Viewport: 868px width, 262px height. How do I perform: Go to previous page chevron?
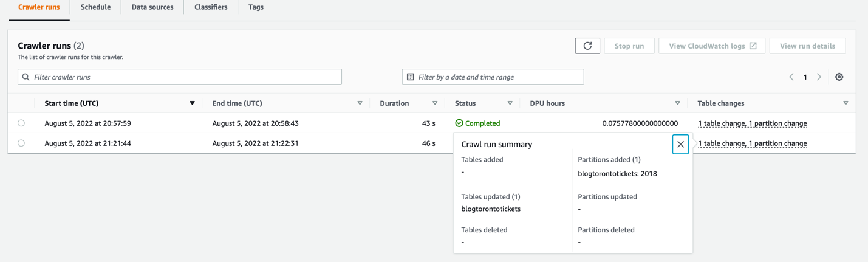click(x=791, y=77)
